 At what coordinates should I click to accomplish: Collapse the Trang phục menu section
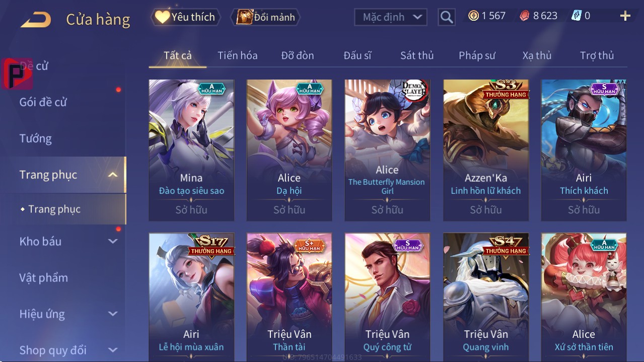click(x=113, y=175)
